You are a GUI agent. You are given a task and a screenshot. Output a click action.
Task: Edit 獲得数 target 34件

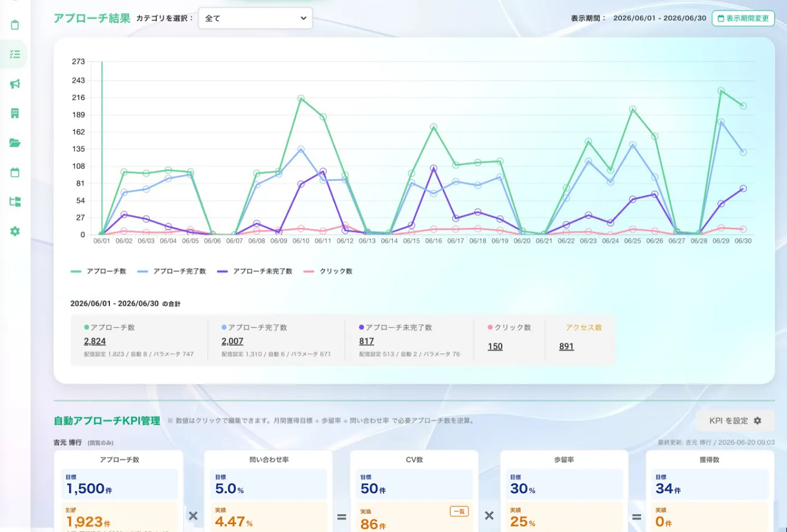pyautogui.click(x=668, y=489)
